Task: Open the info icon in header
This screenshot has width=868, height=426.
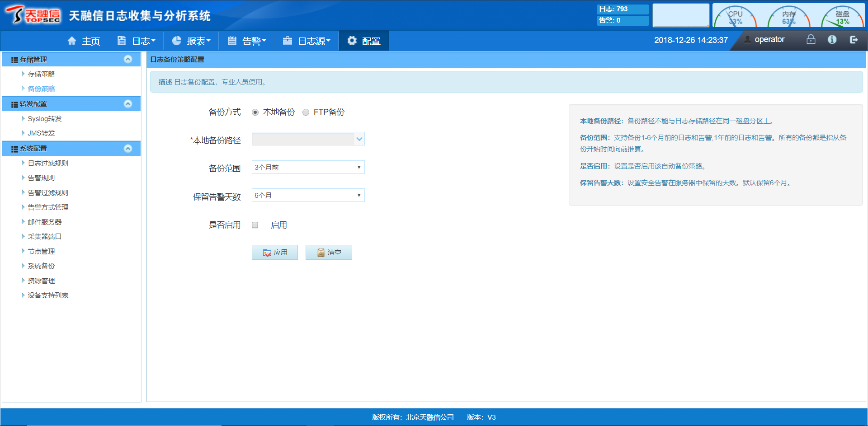Action: 832,40
